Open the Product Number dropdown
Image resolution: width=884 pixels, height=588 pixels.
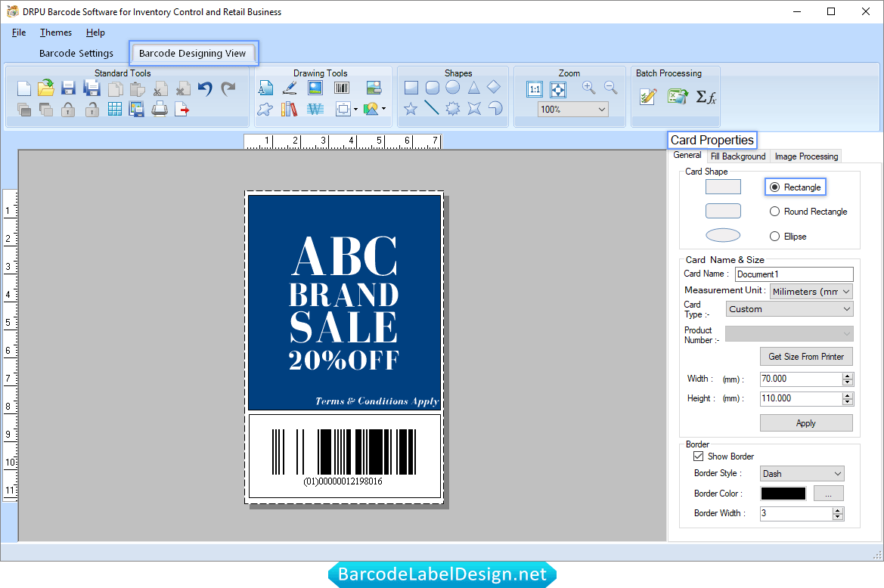[789, 334]
